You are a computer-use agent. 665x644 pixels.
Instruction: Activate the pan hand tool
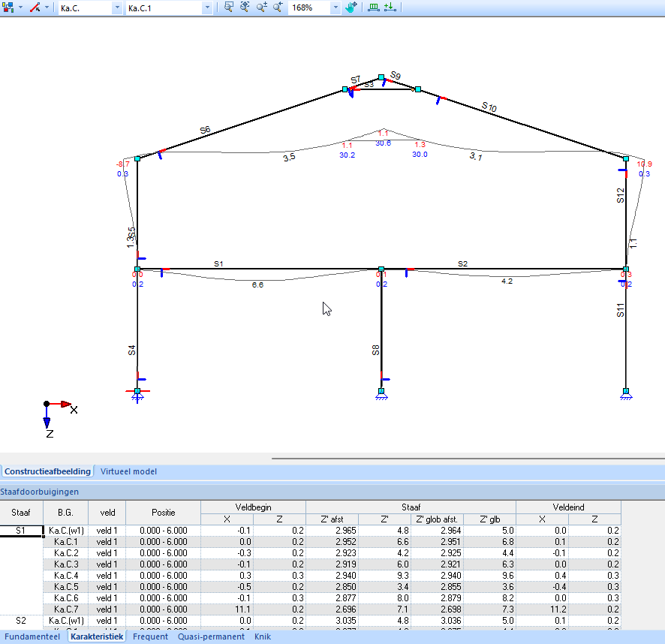(x=351, y=8)
